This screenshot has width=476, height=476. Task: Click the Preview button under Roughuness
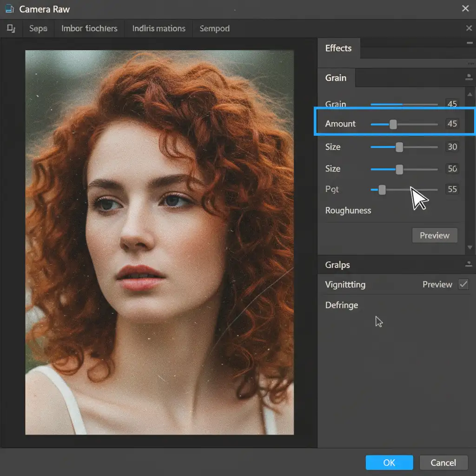tap(435, 235)
